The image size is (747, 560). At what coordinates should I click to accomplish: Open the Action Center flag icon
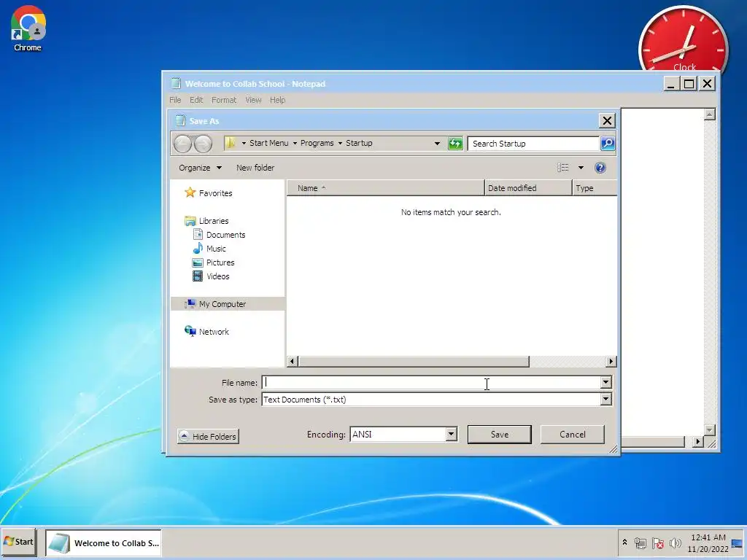[x=658, y=542]
